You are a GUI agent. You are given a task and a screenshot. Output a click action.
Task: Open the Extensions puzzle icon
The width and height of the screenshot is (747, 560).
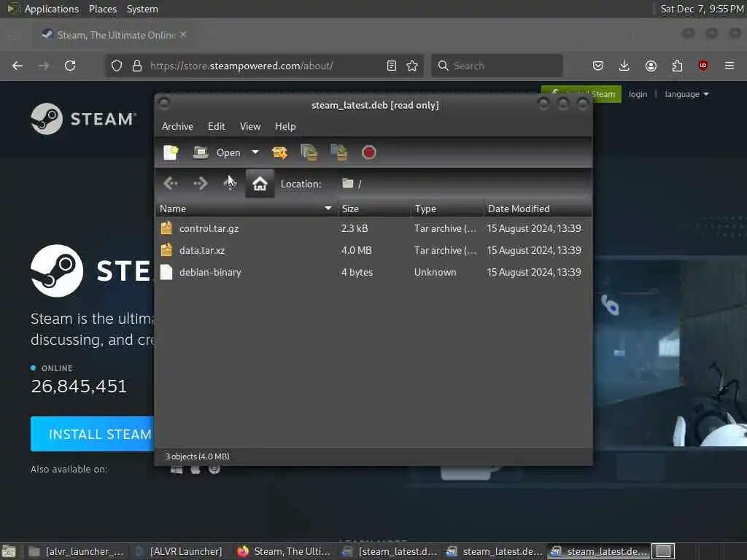[x=677, y=66]
